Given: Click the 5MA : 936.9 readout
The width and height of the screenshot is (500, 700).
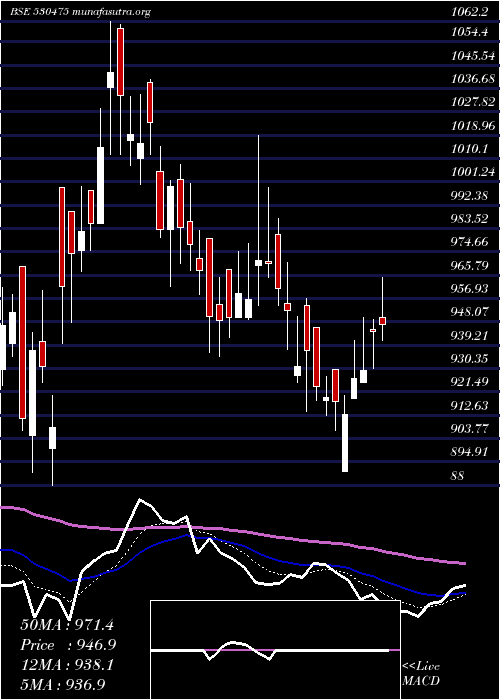Looking at the screenshot, I should 62,685.
